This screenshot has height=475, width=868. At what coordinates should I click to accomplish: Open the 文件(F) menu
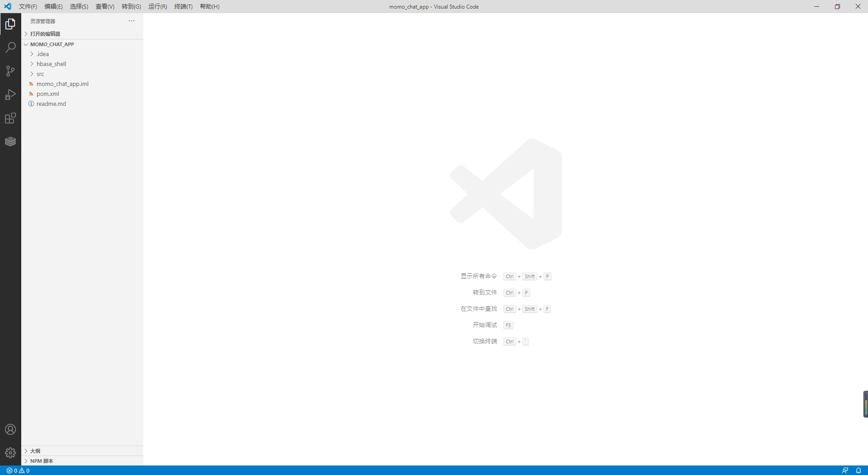pos(28,6)
